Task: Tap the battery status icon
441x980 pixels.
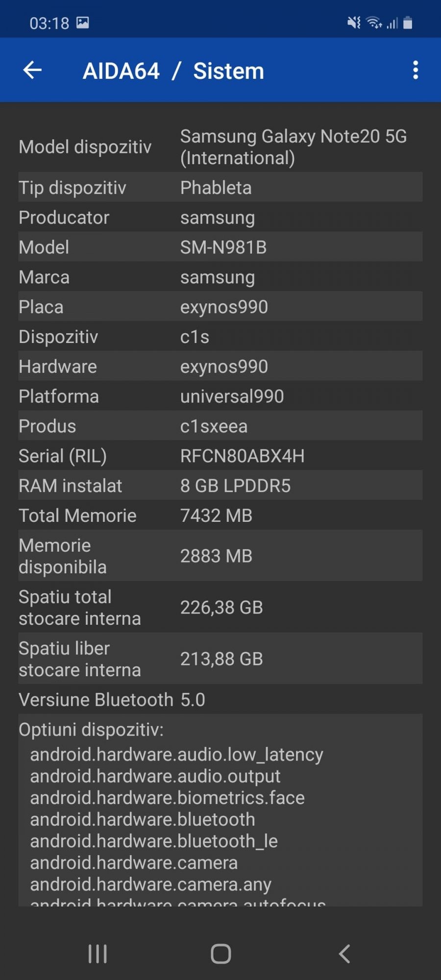Action: (x=408, y=23)
